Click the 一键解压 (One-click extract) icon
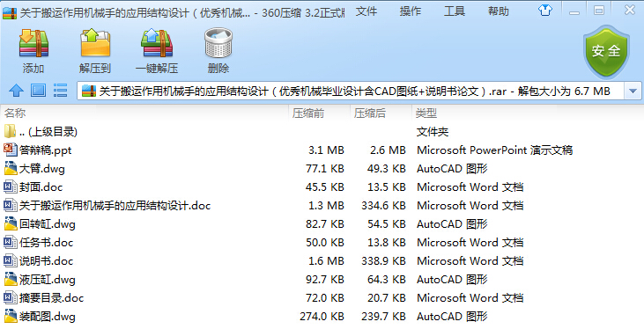Image resolution: width=644 pixels, height=329 pixels. [157, 43]
